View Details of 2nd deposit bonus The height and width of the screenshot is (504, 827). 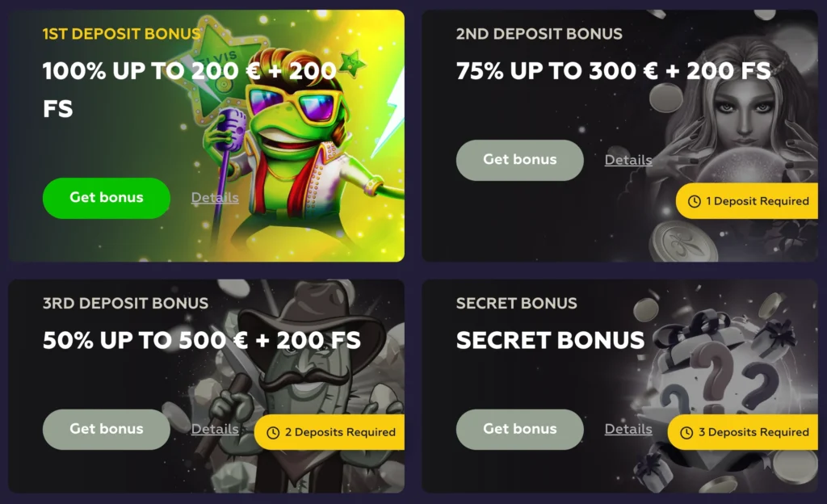click(x=628, y=160)
